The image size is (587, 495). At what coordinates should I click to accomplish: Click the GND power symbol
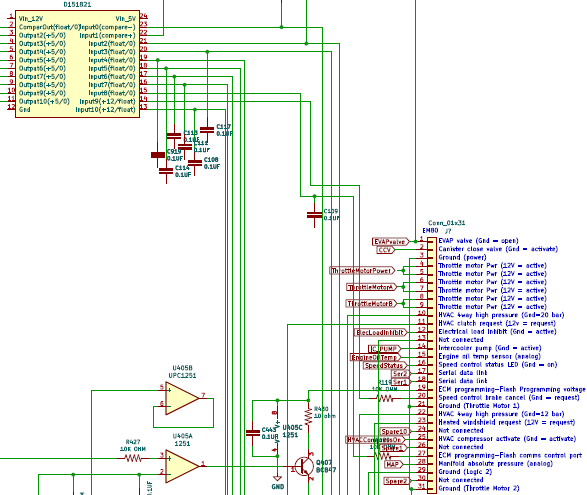[x=277, y=479]
